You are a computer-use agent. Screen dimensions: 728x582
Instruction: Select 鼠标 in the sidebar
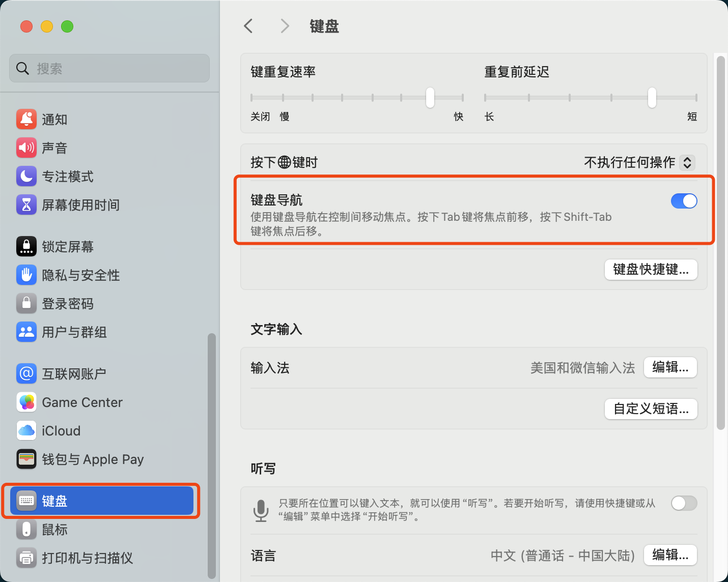[x=54, y=530]
